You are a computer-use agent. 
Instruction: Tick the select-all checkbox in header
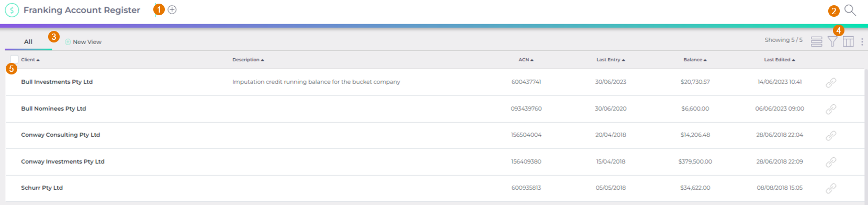[x=14, y=59]
